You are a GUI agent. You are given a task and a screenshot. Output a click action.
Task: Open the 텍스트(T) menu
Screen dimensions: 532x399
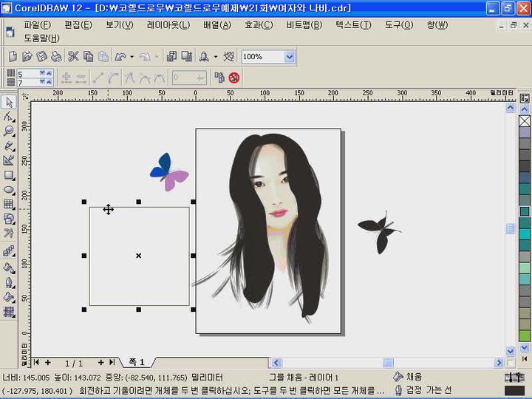coord(353,25)
